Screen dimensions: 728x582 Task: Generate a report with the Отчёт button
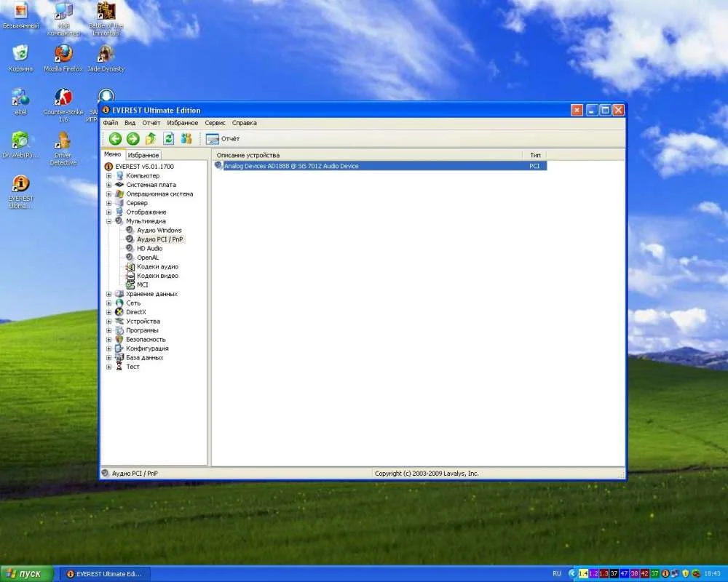pos(222,139)
